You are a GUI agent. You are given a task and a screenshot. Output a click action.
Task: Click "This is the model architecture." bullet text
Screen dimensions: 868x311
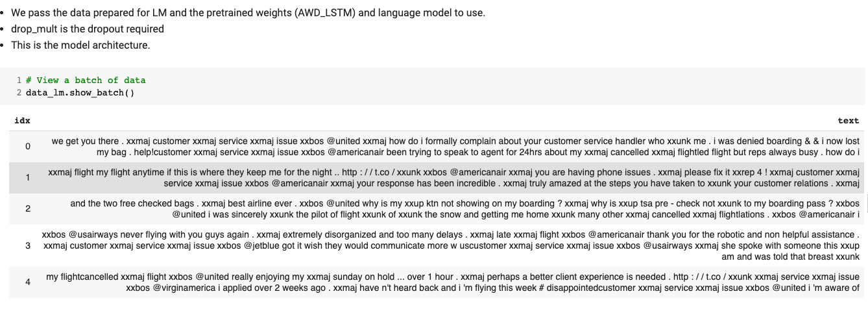coord(80,45)
